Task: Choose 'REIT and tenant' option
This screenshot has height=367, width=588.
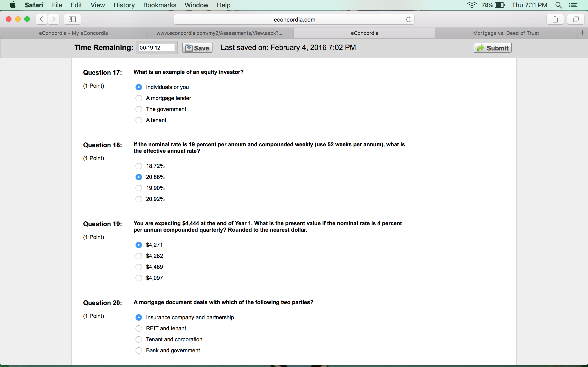Action: pyautogui.click(x=139, y=328)
